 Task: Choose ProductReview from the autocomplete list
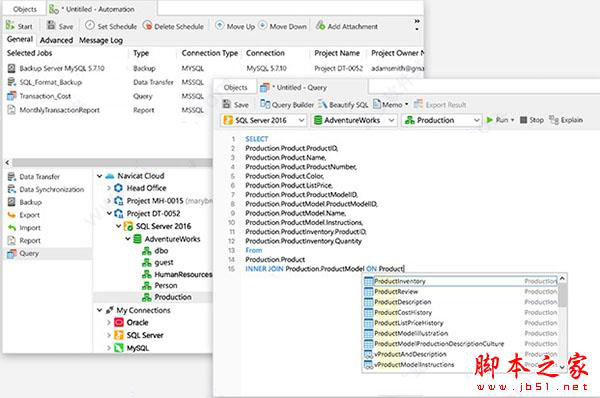tap(461, 292)
